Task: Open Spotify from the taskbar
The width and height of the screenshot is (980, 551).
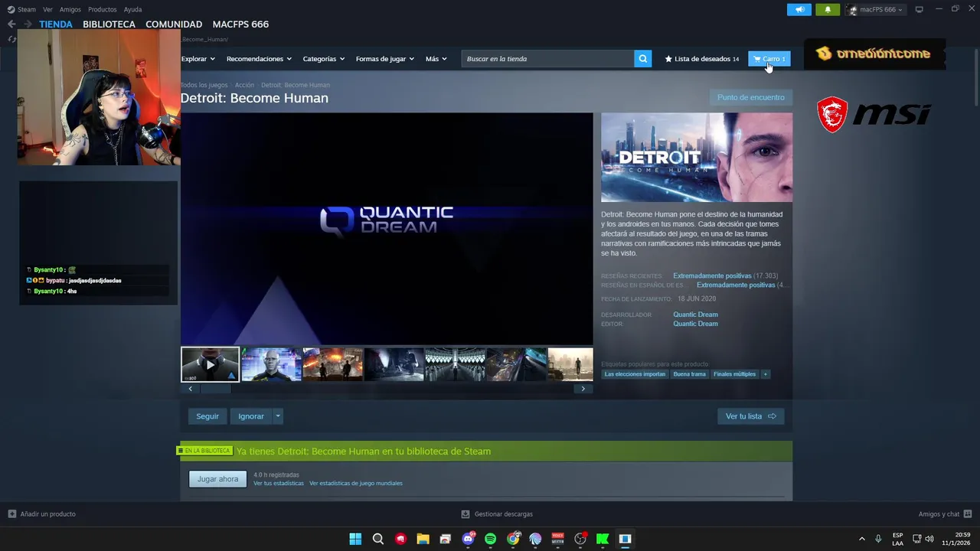Action: click(x=490, y=539)
